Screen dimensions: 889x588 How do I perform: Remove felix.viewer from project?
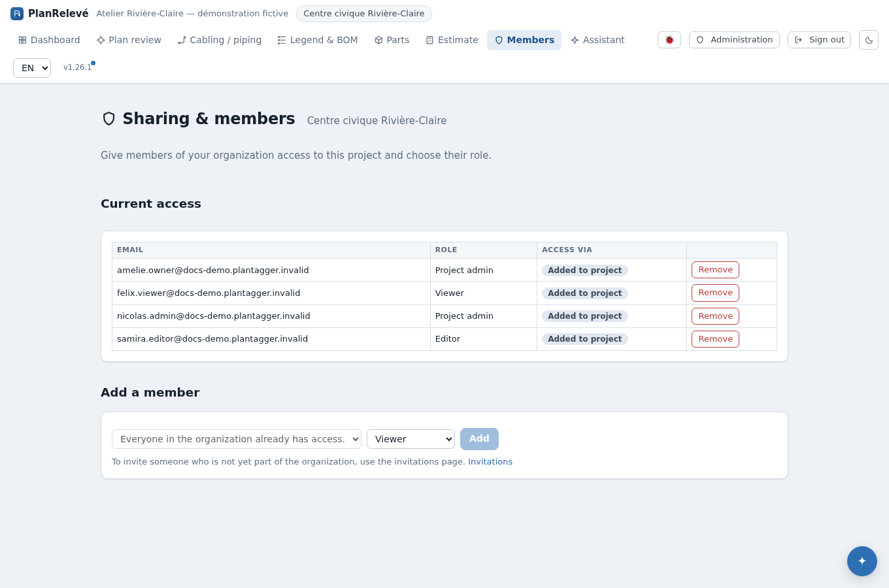[x=715, y=293]
